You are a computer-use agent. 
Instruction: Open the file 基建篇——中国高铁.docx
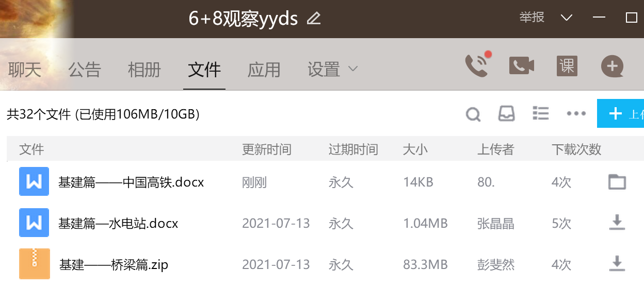coord(131,182)
